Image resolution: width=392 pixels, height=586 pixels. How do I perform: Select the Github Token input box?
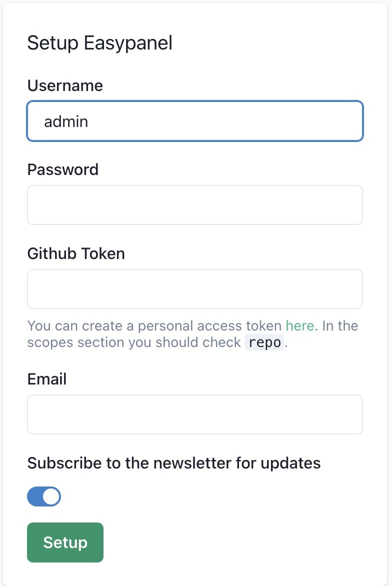pyautogui.click(x=195, y=289)
